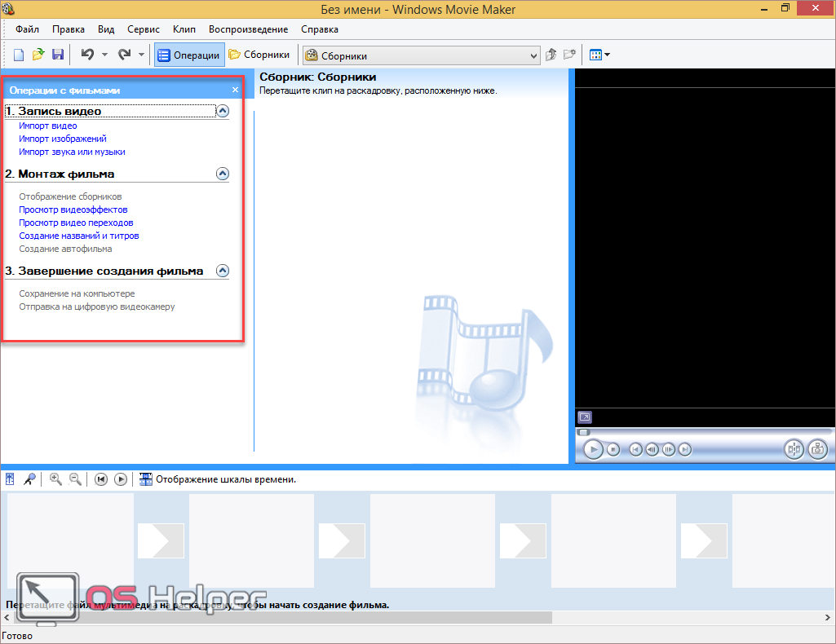Click the Импорт видео link
Image resolution: width=836 pixels, height=644 pixels.
click(x=48, y=126)
